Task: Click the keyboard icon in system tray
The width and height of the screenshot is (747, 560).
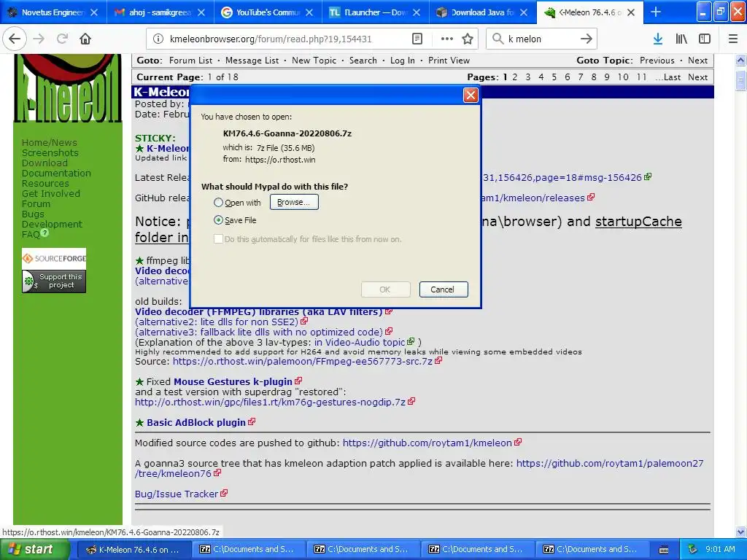Action: click(664, 550)
